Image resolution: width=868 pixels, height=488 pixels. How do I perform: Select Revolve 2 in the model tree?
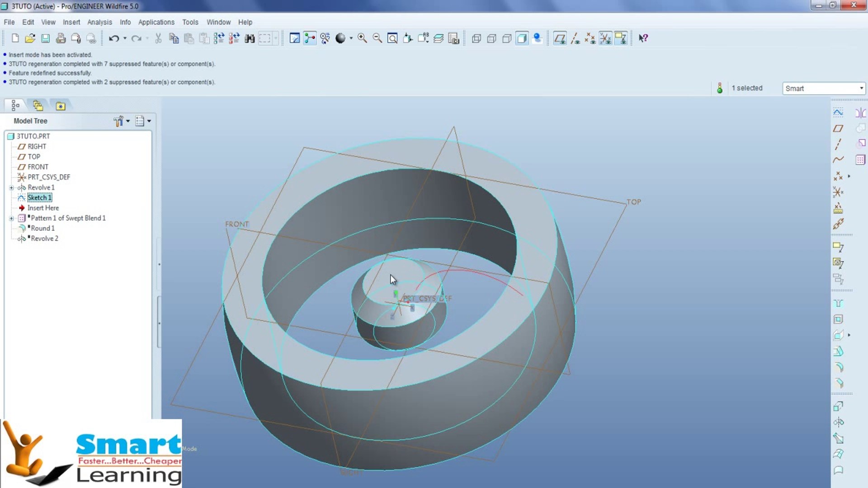[x=44, y=238]
